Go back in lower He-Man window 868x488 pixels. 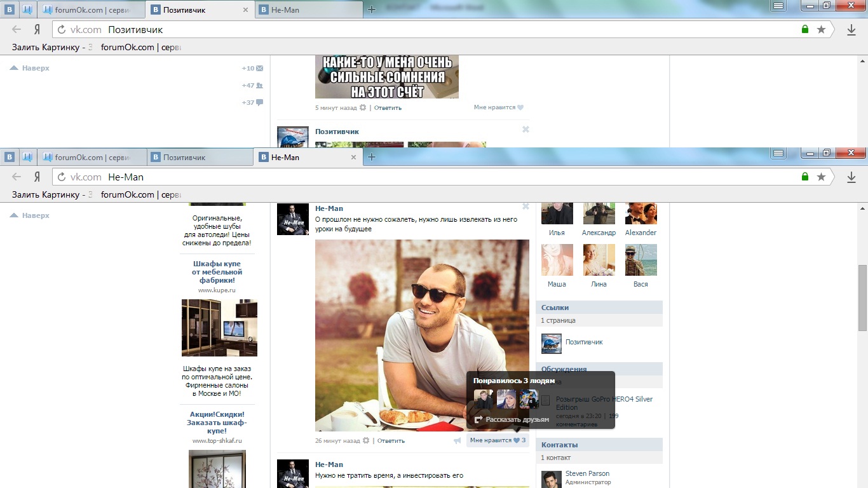(x=17, y=177)
